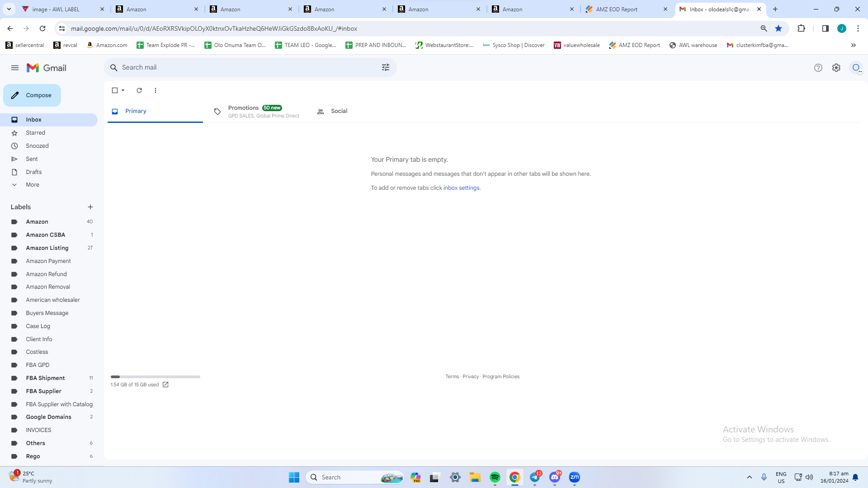Open Buyers Message label
Screen dimensions: 868x488
[x=47, y=313]
